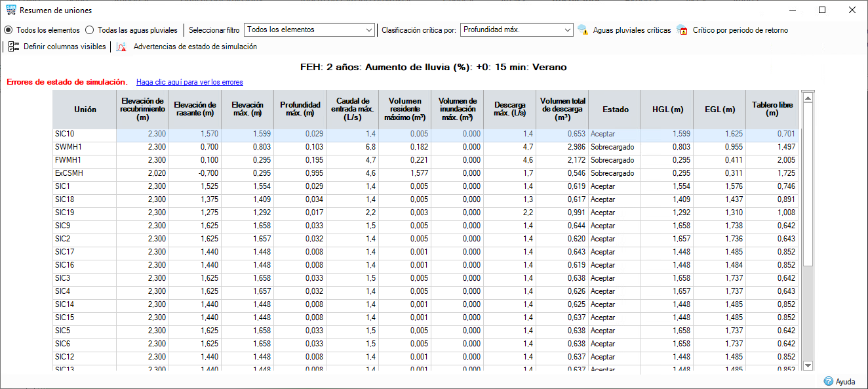868x389 pixels.
Task: Sort by the Unión column header
Action: click(x=85, y=110)
